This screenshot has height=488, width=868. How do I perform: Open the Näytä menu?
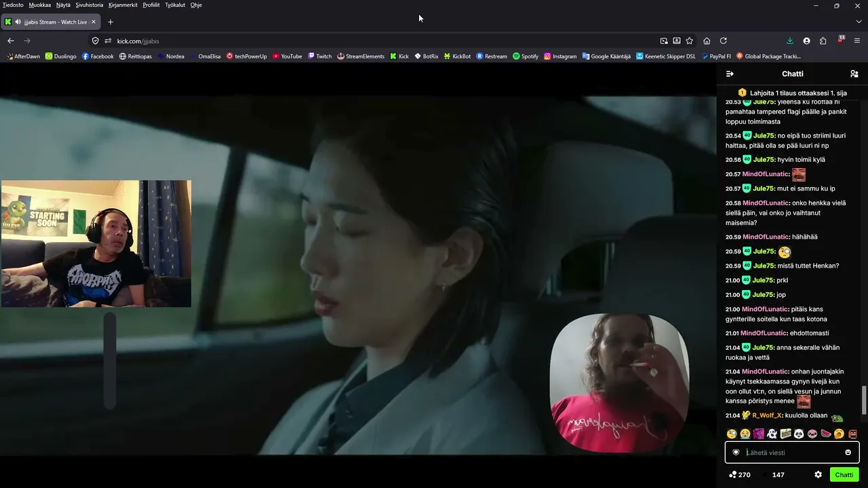pos(63,5)
